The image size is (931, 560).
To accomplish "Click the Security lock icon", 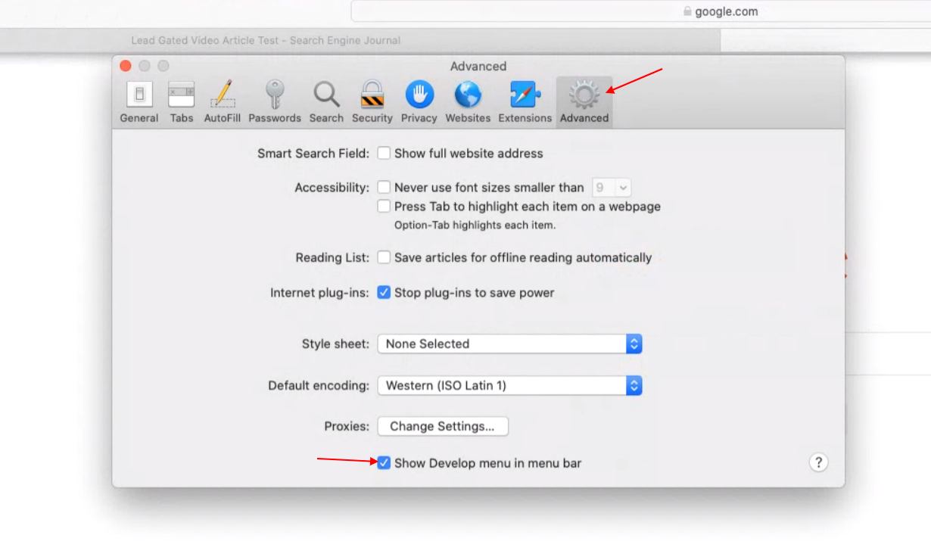I will (x=372, y=98).
